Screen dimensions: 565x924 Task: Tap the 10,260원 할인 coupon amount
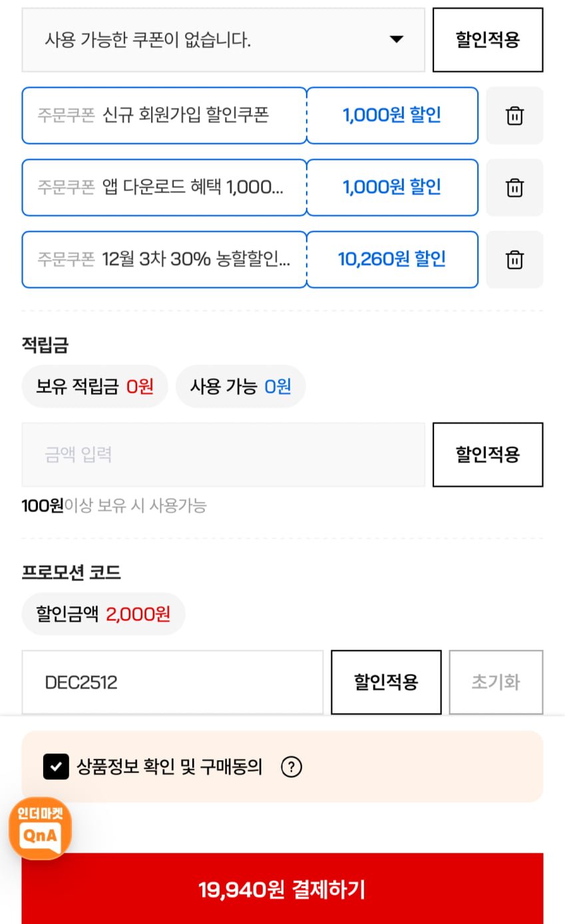[x=392, y=260]
